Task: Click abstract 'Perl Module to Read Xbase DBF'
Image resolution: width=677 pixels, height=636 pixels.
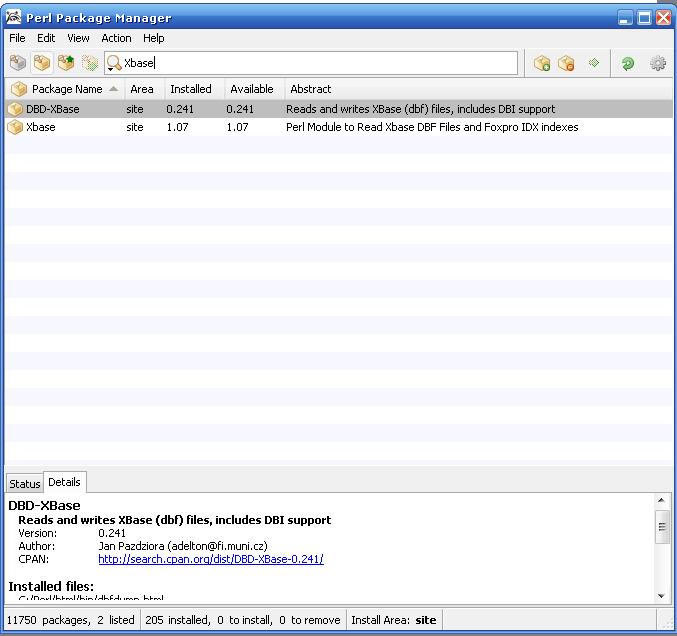Action: (x=432, y=127)
